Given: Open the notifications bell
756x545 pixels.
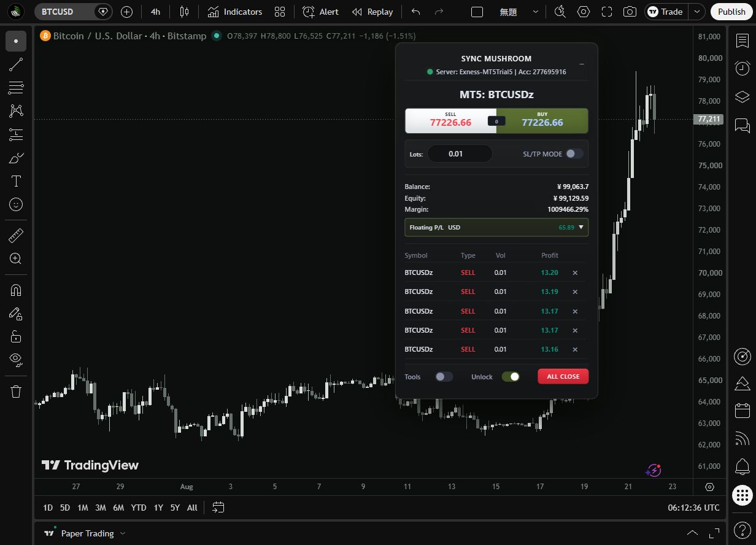Looking at the screenshot, I should pyautogui.click(x=742, y=466).
